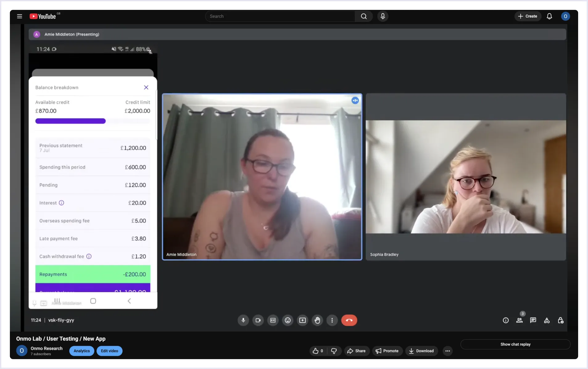Click the search magnifier button
The height and width of the screenshot is (369, 588).
364,16
